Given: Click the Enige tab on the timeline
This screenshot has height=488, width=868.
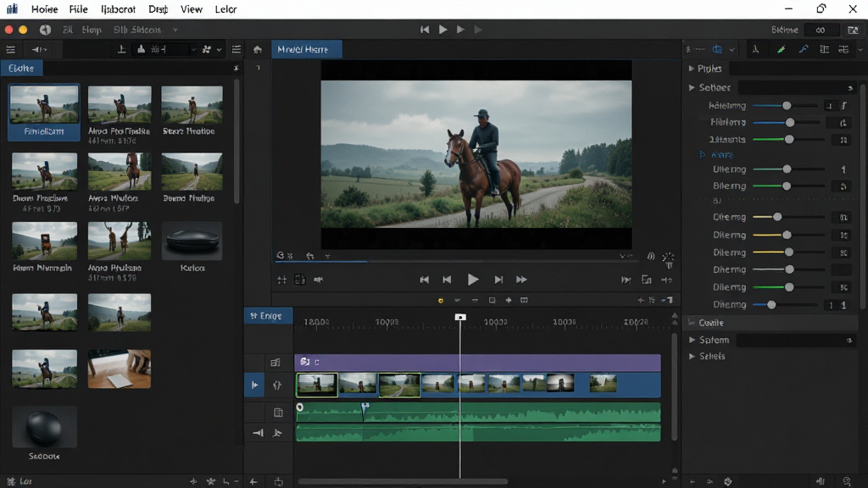Looking at the screenshot, I should coord(268,316).
